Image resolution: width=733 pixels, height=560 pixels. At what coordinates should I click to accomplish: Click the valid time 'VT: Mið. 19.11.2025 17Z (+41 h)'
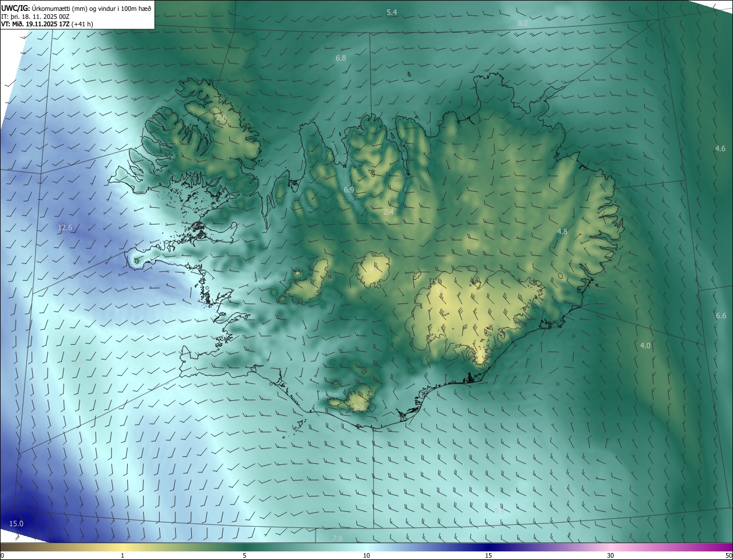[48, 24]
